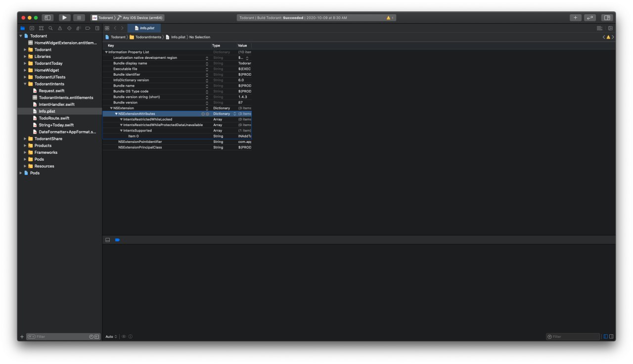Collapse the IntentsSupported array
This screenshot has width=633, height=364.
121,131
